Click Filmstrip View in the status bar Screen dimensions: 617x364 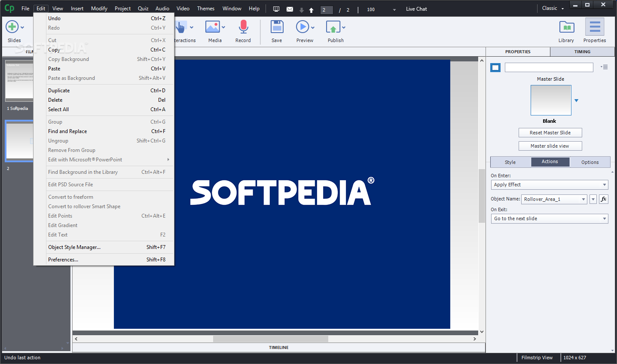coord(537,358)
